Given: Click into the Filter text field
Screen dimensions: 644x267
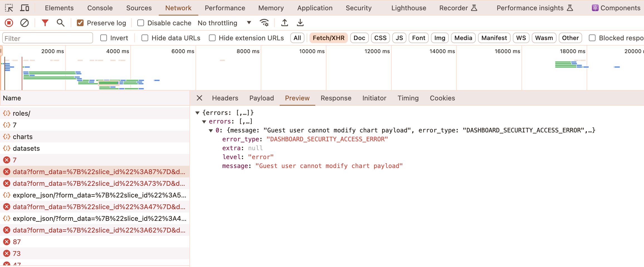Looking at the screenshot, I should tap(48, 38).
